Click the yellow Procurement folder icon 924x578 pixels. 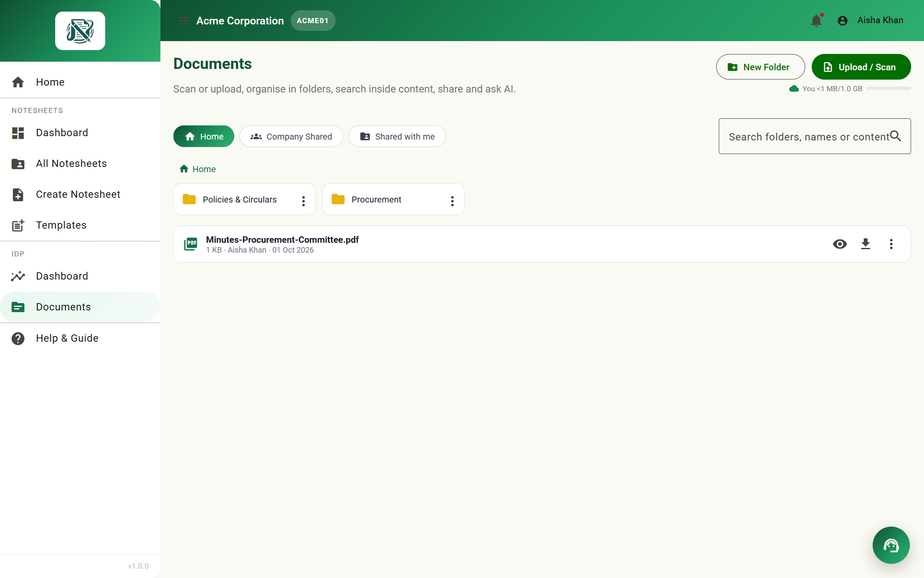(x=338, y=199)
